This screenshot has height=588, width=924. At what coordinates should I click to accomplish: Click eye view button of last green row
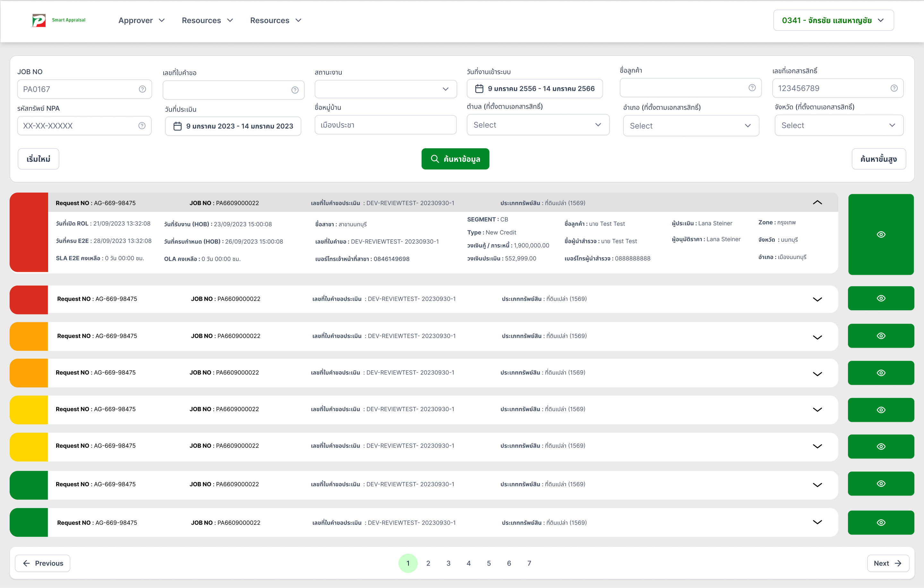point(881,523)
